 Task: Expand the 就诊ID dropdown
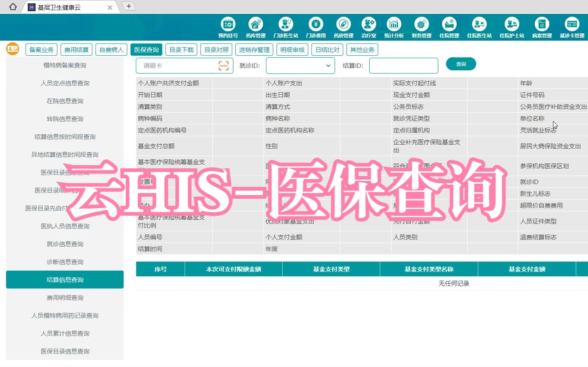pyautogui.click(x=300, y=65)
